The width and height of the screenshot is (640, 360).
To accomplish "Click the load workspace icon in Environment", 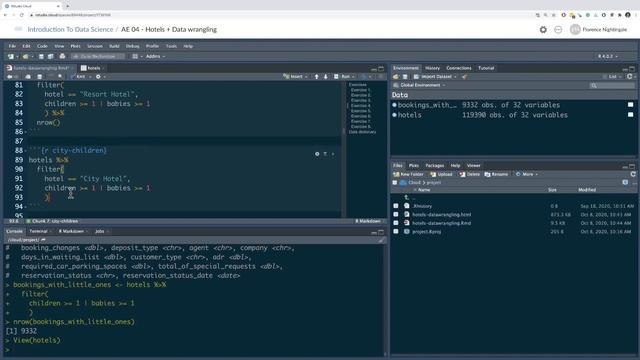I will coord(396,77).
